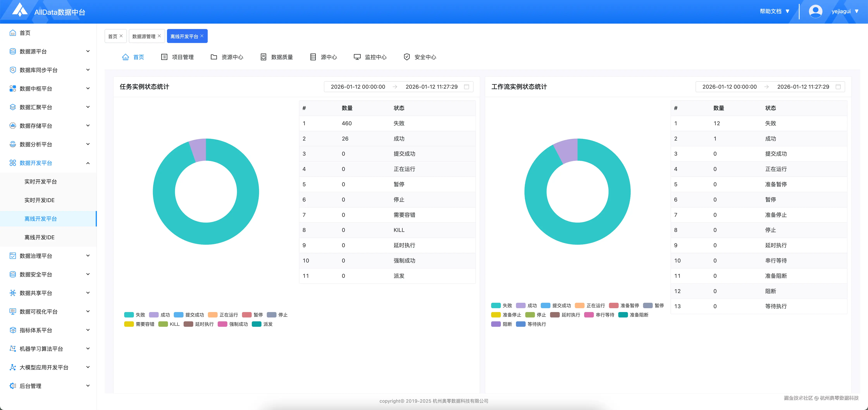
Task: Click workflow statistics start date field
Action: (729, 87)
